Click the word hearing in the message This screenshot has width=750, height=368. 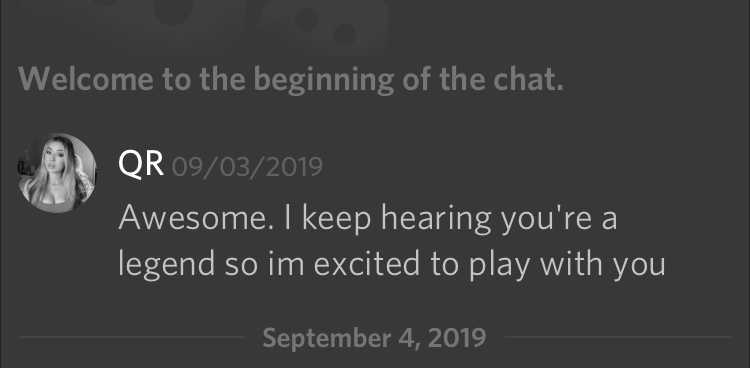[436, 220]
